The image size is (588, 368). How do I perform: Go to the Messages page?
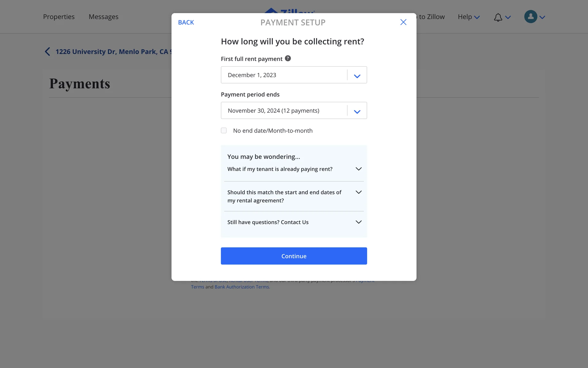104,17
